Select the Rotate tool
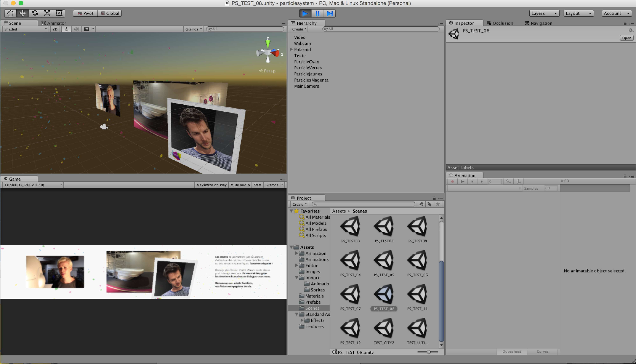 click(35, 13)
